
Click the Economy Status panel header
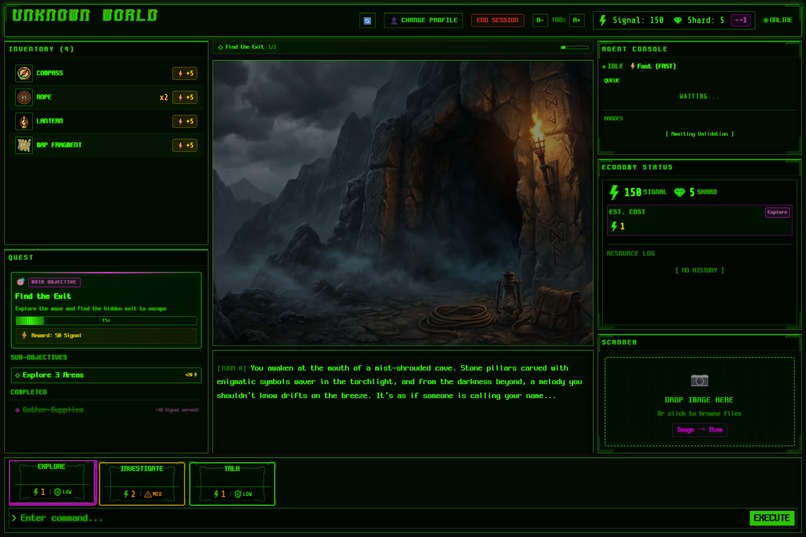[637, 167]
